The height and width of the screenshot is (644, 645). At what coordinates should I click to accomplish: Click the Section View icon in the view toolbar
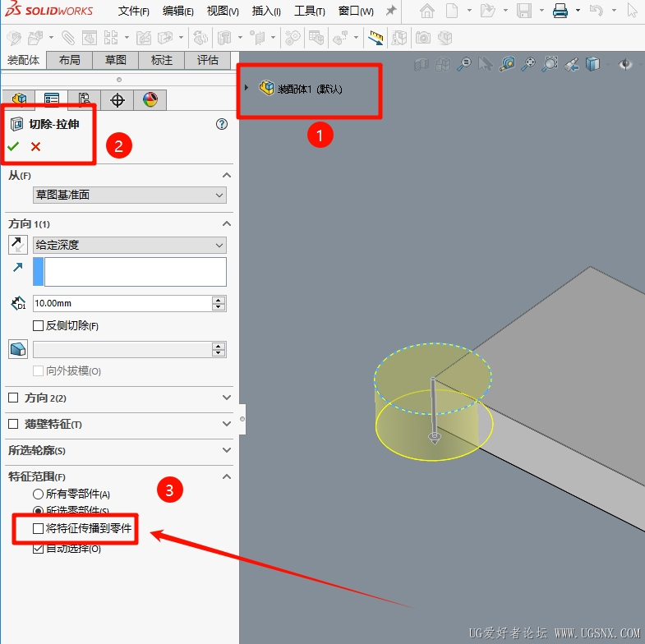[422, 64]
